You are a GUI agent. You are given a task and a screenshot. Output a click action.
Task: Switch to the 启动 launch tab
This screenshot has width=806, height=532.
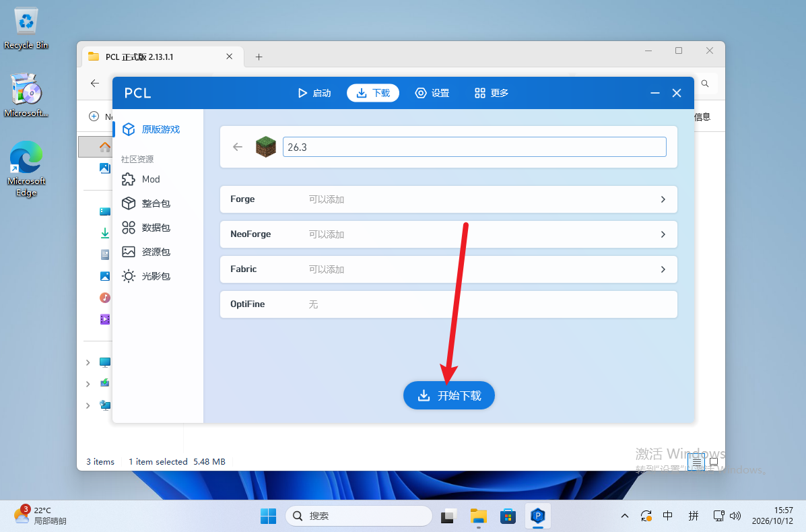pyautogui.click(x=314, y=93)
